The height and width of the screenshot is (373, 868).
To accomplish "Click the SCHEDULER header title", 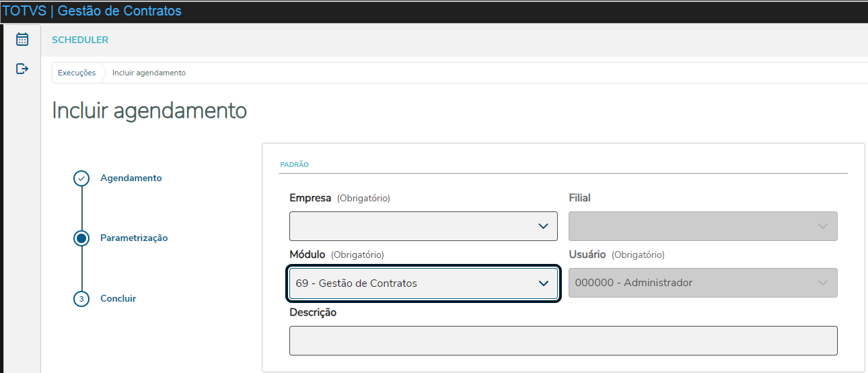I will pyautogui.click(x=80, y=40).
